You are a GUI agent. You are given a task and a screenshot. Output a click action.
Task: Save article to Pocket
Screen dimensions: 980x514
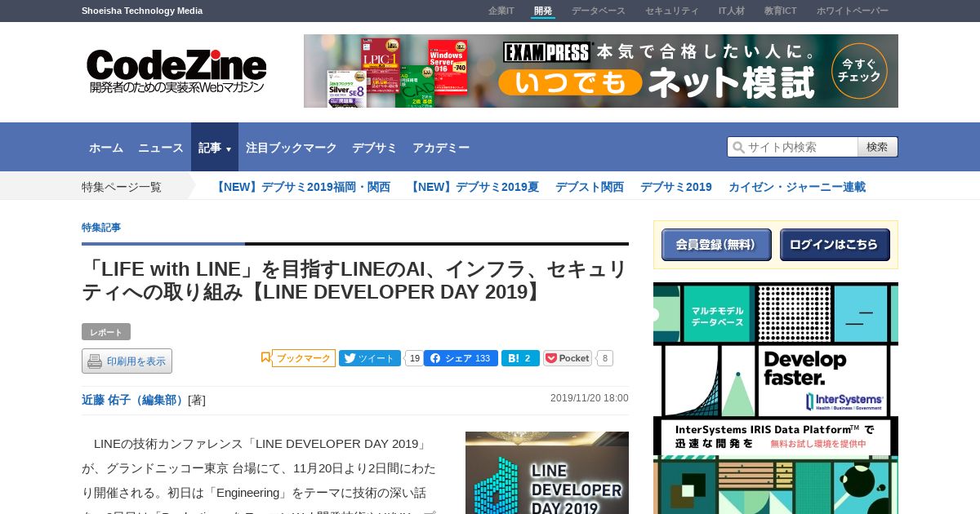pyautogui.click(x=568, y=358)
